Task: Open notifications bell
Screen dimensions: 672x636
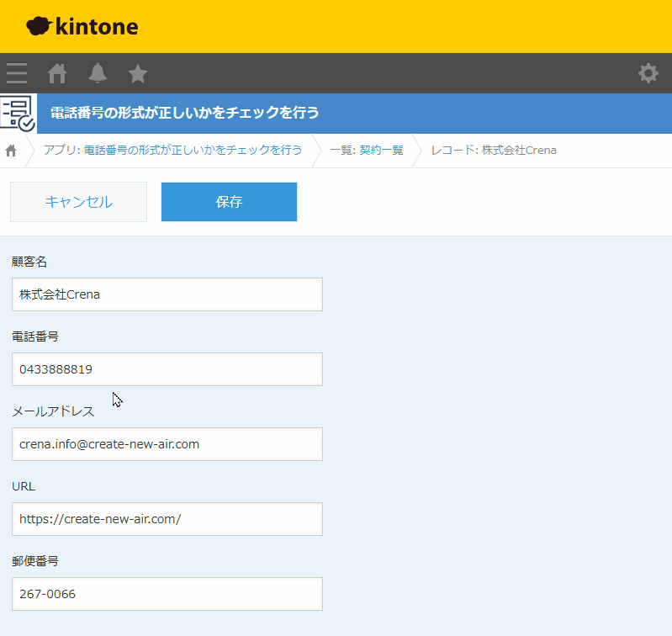Action: pos(98,73)
